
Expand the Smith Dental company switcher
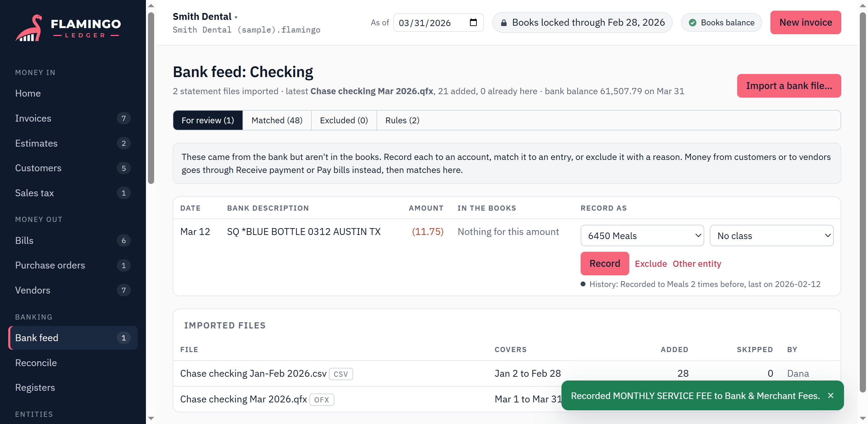tap(205, 16)
